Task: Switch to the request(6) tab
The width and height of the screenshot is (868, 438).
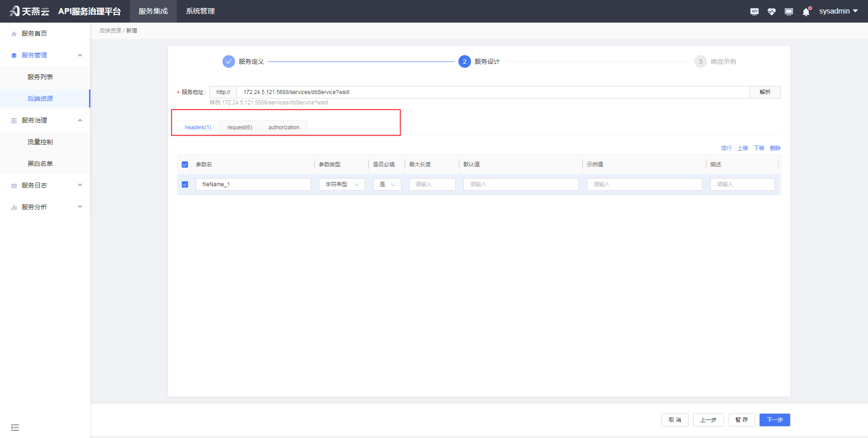Action: (x=240, y=127)
